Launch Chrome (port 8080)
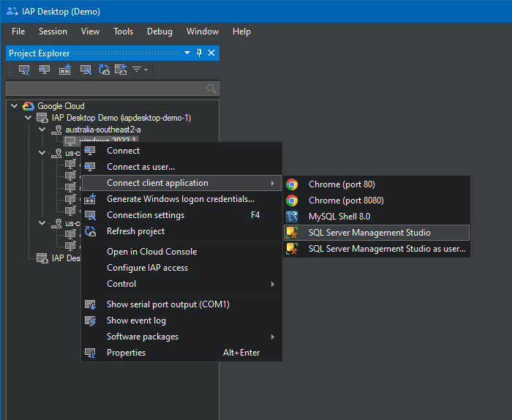The height and width of the screenshot is (420, 512). [x=377, y=200]
